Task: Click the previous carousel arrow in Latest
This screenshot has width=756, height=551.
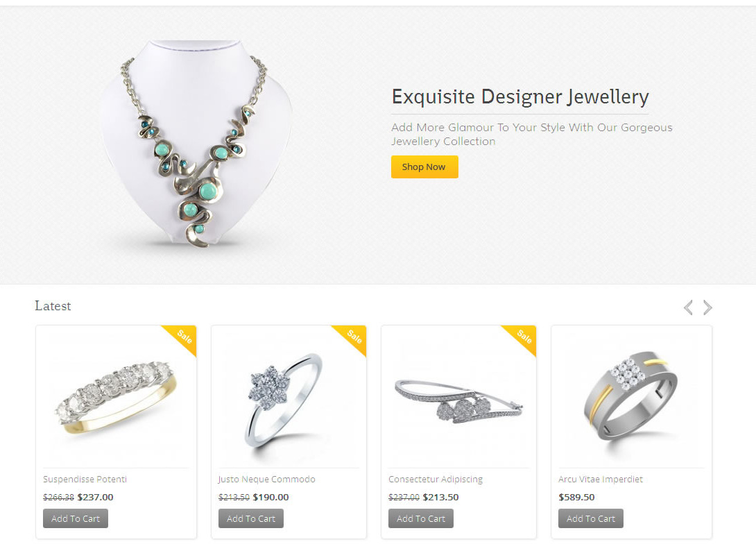Action: [x=689, y=307]
